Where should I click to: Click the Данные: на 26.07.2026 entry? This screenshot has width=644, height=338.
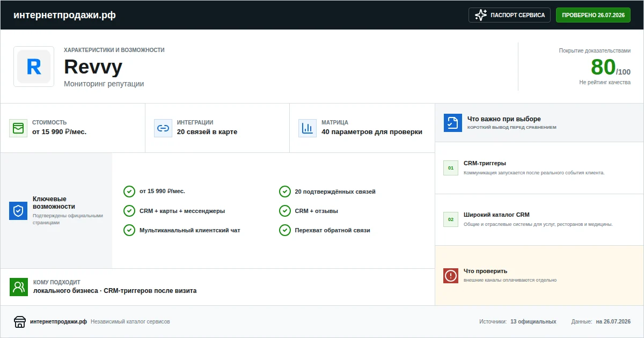click(601, 322)
